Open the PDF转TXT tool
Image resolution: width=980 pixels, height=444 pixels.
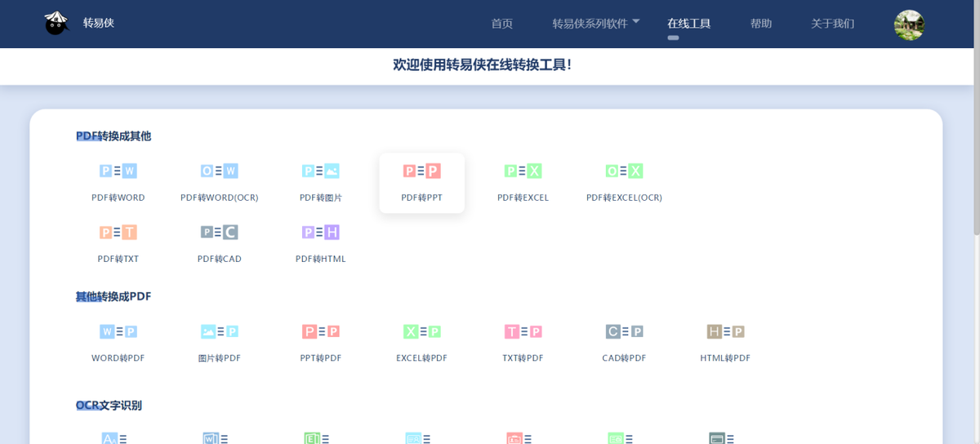[118, 244]
